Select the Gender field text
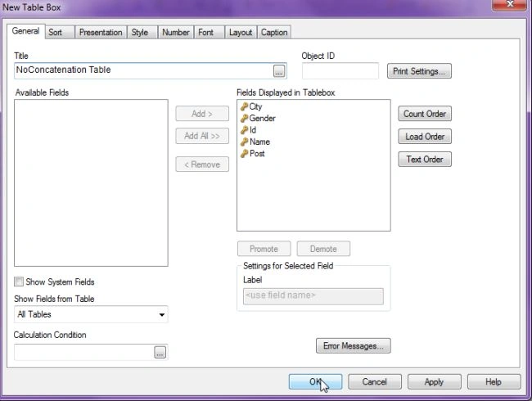Image resolution: width=532 pixels, height=401 pixels. (x=262, y=119)
